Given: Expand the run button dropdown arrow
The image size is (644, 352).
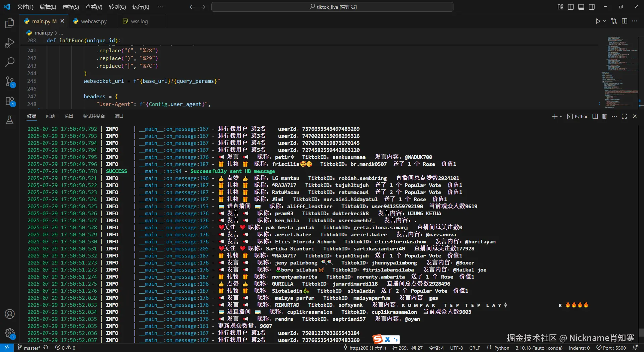Looking at the screenshot, I should (x=605, y=21).
